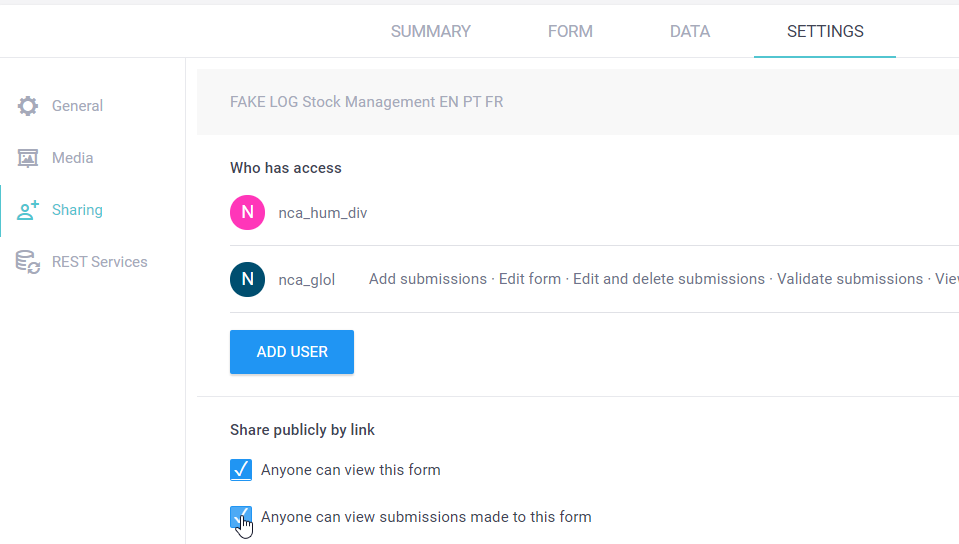
Task: Click the Media picture icon
Action: [28, 158]
